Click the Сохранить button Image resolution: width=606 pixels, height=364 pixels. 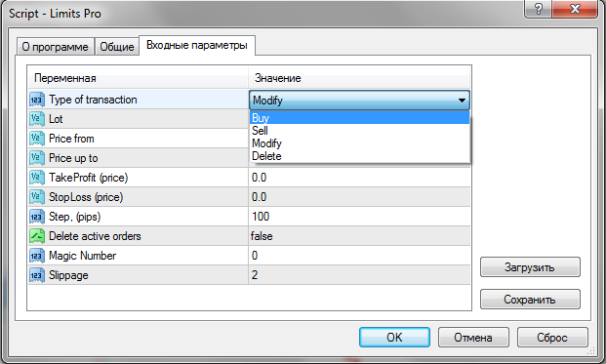(530, 299)
